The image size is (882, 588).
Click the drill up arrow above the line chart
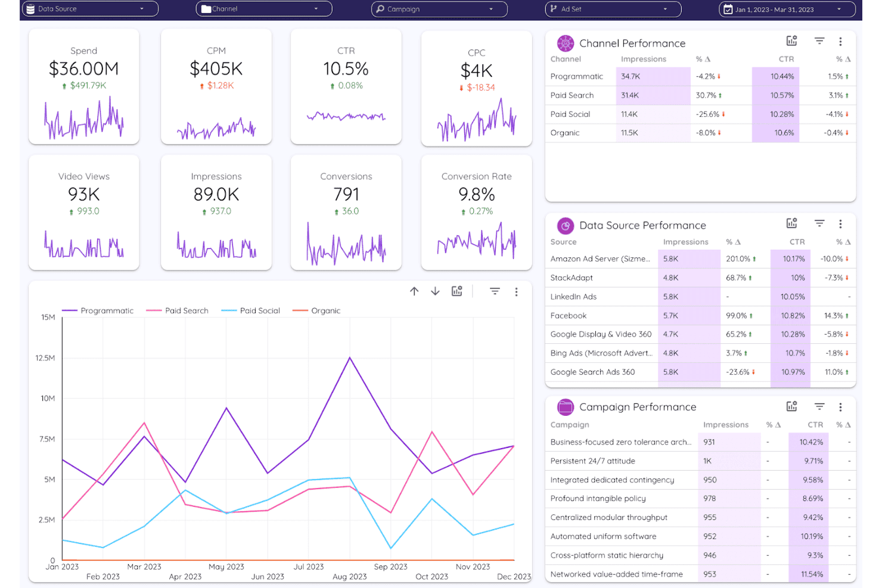(414, 291)
